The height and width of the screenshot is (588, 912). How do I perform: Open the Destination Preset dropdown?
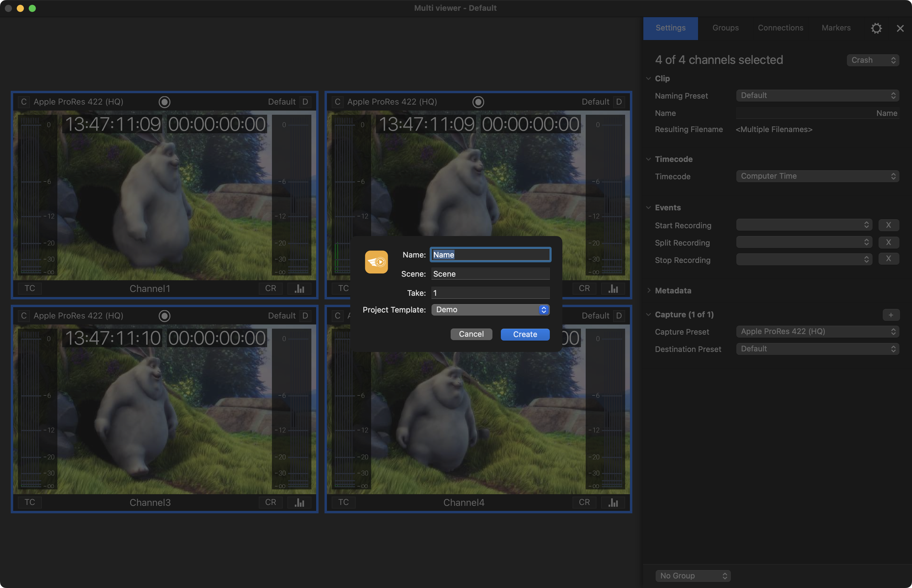[x=818, y=349]
